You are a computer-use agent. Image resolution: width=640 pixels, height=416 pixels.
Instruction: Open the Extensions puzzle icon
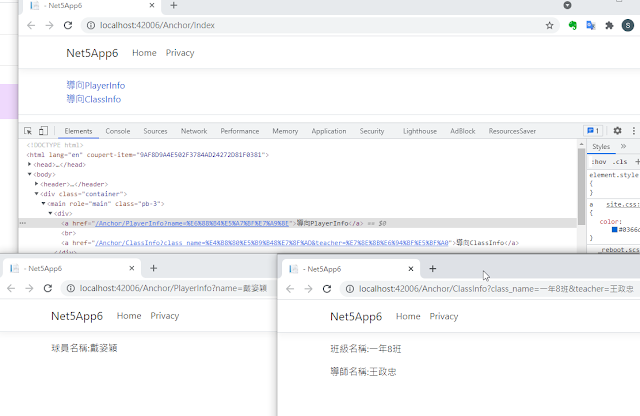[609, 25]
